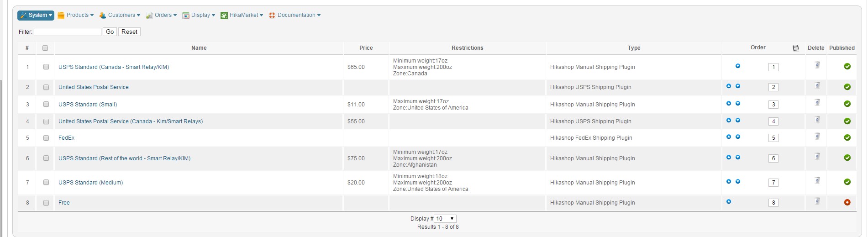Delete the Free shipping method
The height and width of the screenshot is (237, 868).
point(817,201)
